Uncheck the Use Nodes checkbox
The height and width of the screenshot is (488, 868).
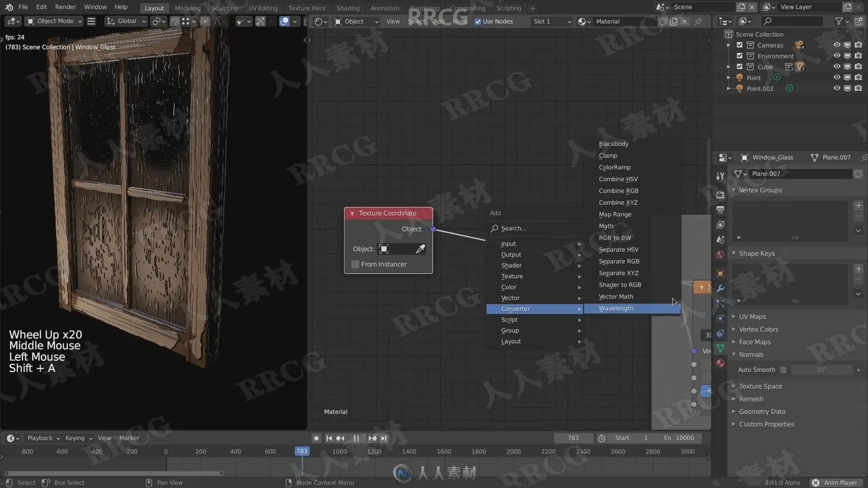[478, 21]
